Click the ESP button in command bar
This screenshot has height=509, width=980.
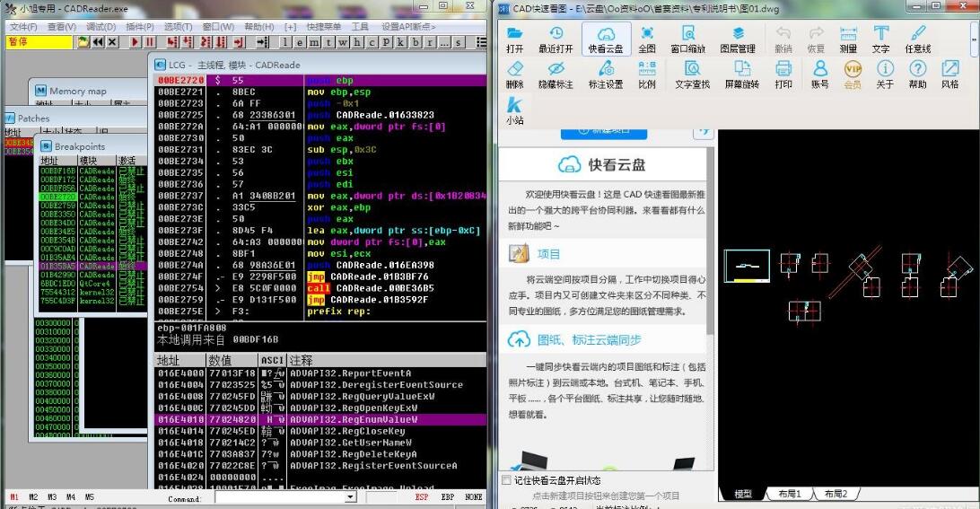click(422, 497)
